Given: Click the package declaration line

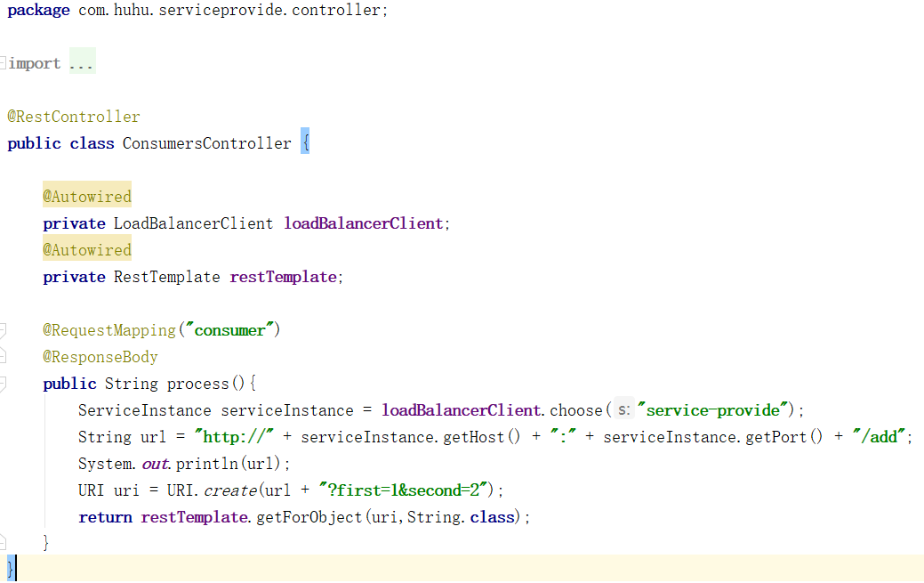Looking at the screenshot, I should [x=197, y=11].
